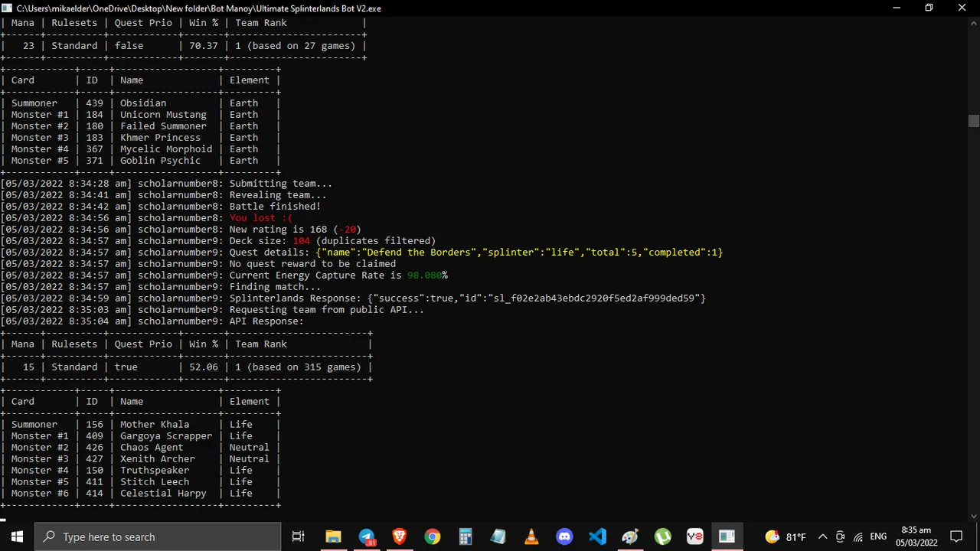The image size is (980, 551).
Task: Open the weather widget showing 81°F
Action: coord(786,536)
